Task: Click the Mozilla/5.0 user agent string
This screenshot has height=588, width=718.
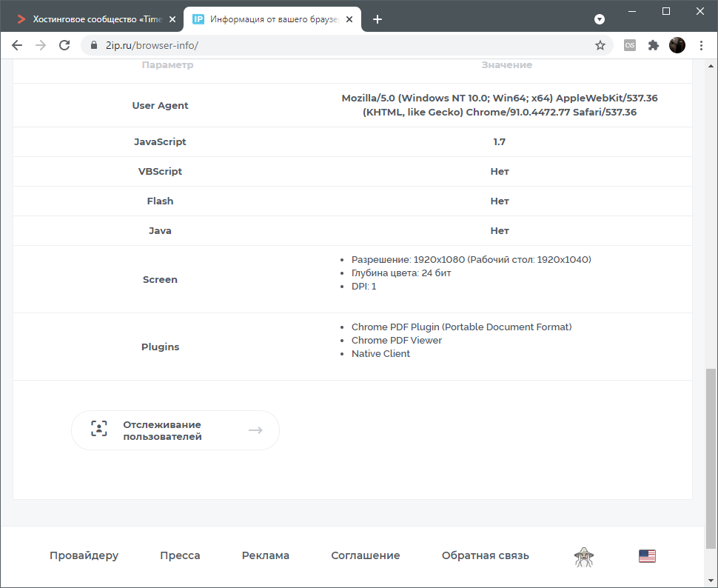Action: click(x=500, y=105)
